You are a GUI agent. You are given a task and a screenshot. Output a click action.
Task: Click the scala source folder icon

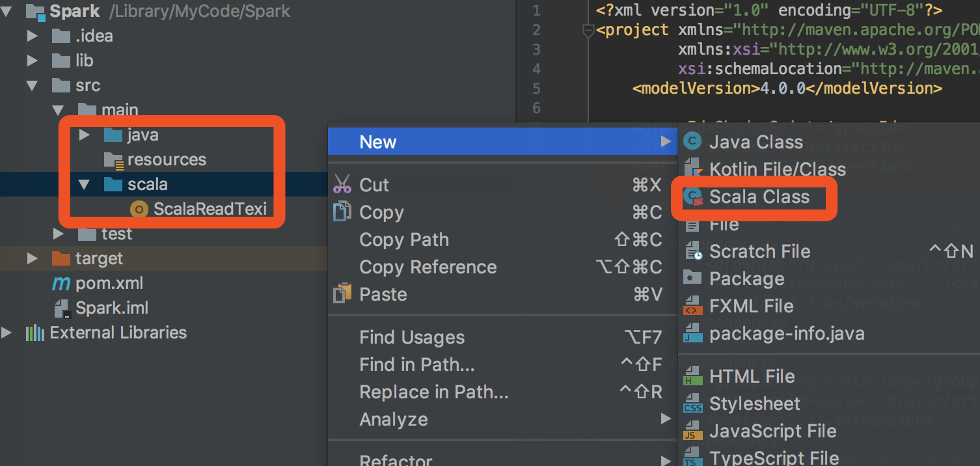[113, 184]
